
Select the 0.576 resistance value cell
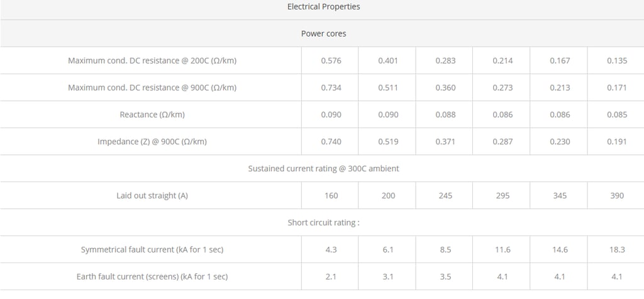tap(331, 60)
